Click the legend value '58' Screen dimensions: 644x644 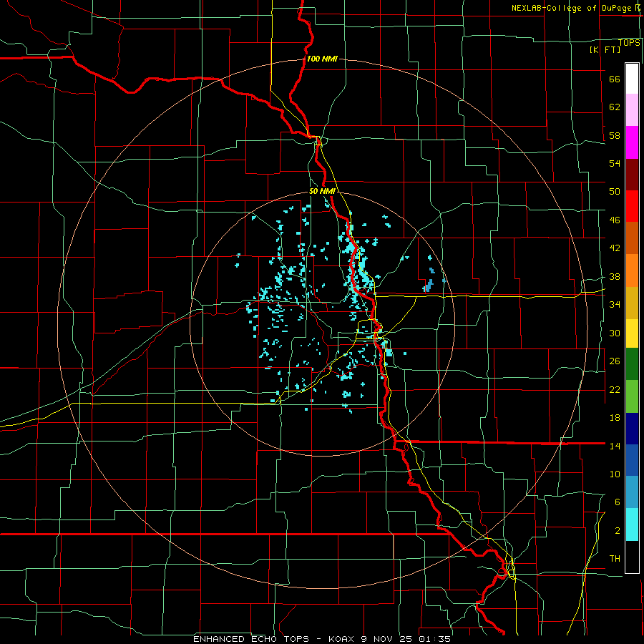(x=615, y=135)
